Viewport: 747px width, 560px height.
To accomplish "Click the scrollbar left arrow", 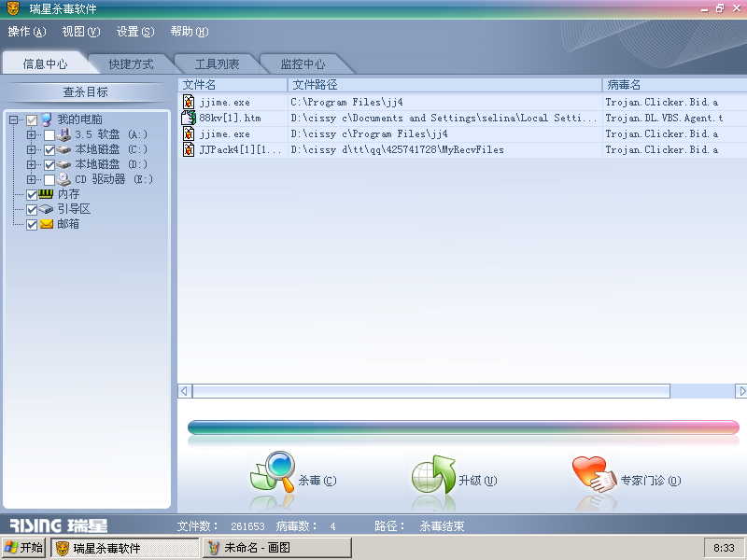I will (x=185, y=391).
